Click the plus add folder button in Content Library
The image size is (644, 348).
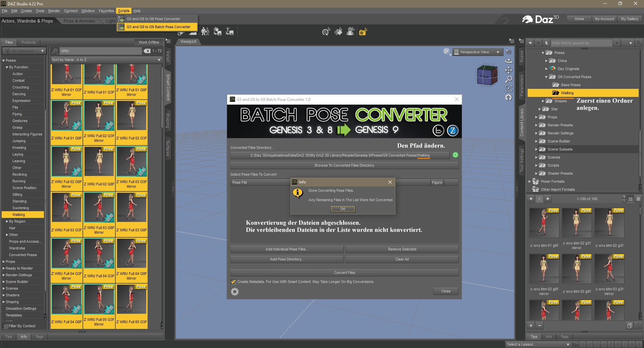pos(531,326)
